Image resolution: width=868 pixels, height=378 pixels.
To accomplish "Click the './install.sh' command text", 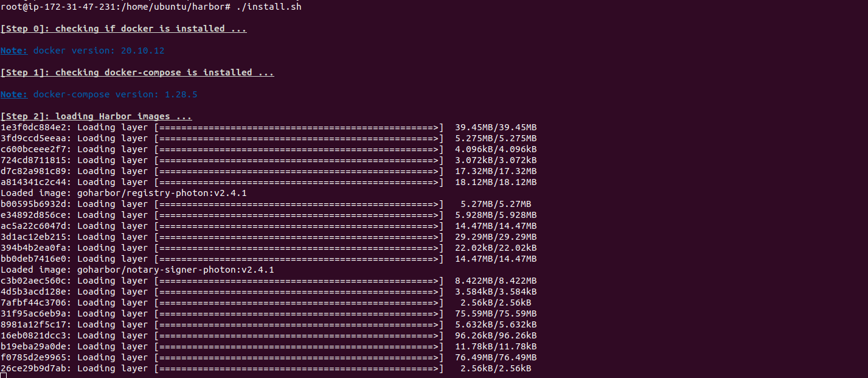I will point(268,7).
